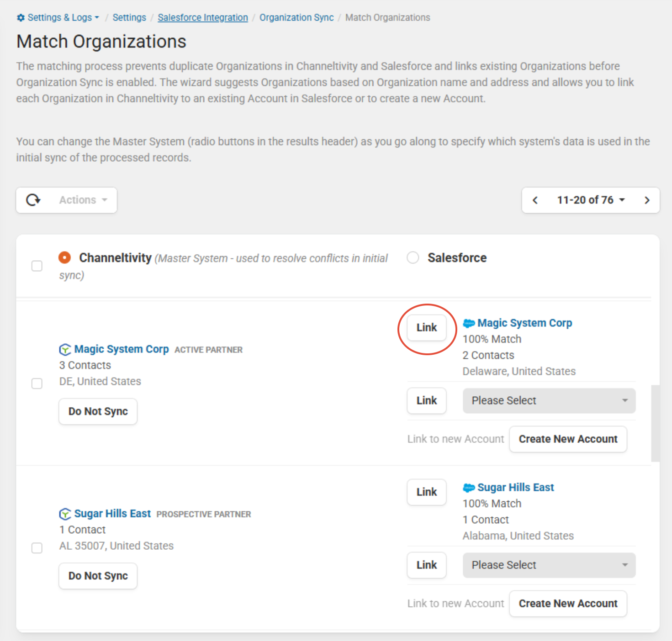Viewport: 672px width, 641px height.
Task: Go to next page of results
Action: tap(647, 200)
